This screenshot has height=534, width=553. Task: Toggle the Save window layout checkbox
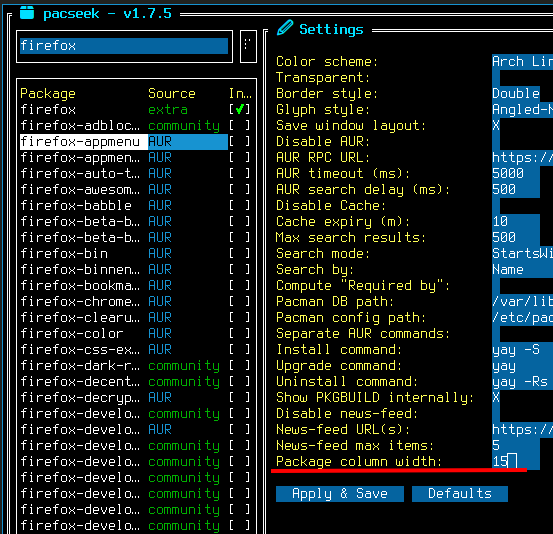coord(496,126)
